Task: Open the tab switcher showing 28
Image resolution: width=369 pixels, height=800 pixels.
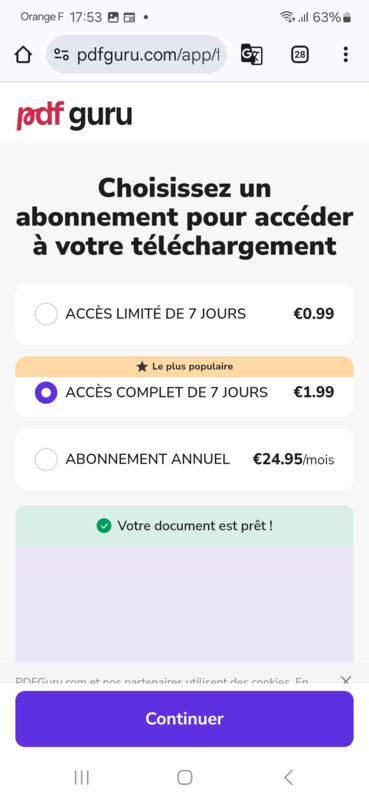Action: click(300, 55)
